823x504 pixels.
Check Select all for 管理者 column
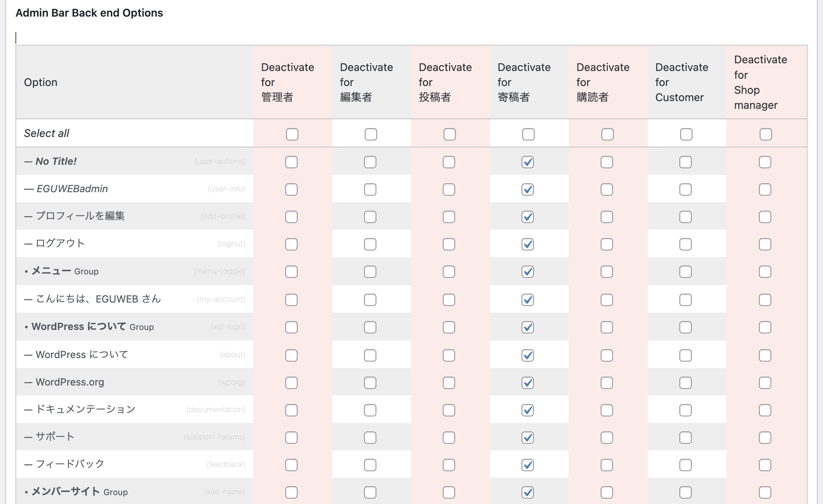[x=292, y=134]
